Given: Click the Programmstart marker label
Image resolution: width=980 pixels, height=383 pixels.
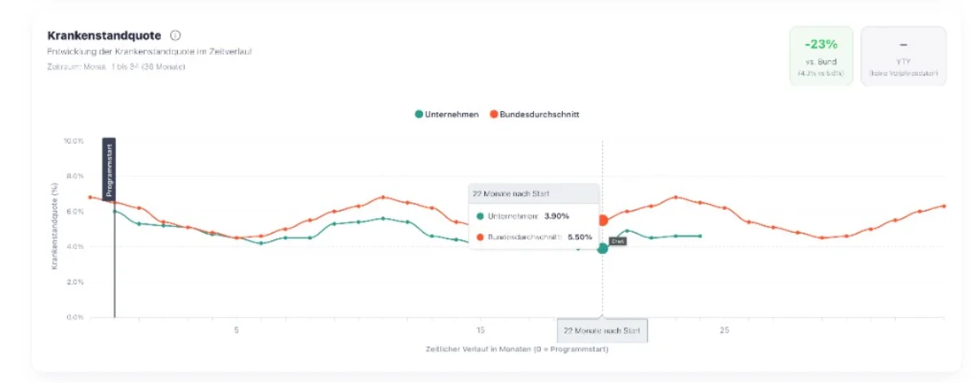Looking at the screenshot, I should (109, 168).
